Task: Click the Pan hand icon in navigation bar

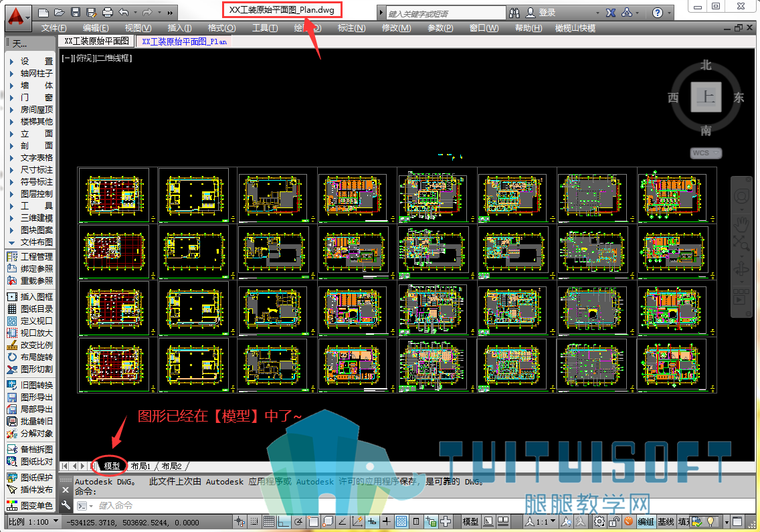Action: (741, 224)
